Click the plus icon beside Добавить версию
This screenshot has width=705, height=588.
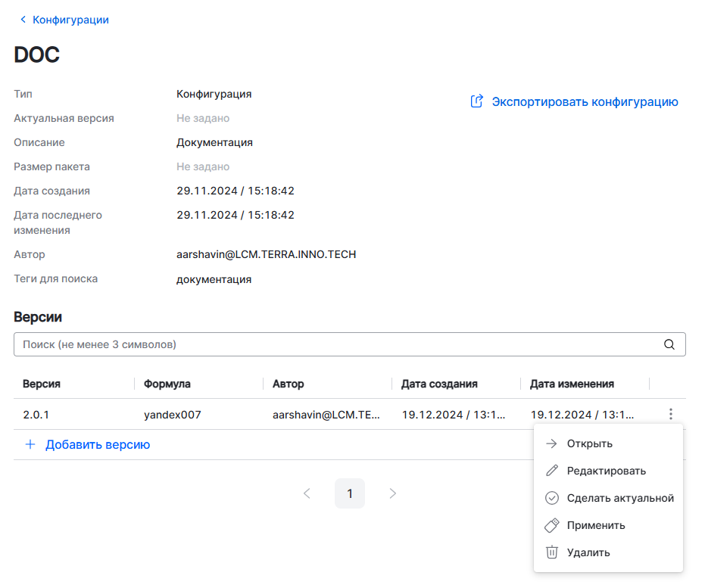click(x=30, y=444)
